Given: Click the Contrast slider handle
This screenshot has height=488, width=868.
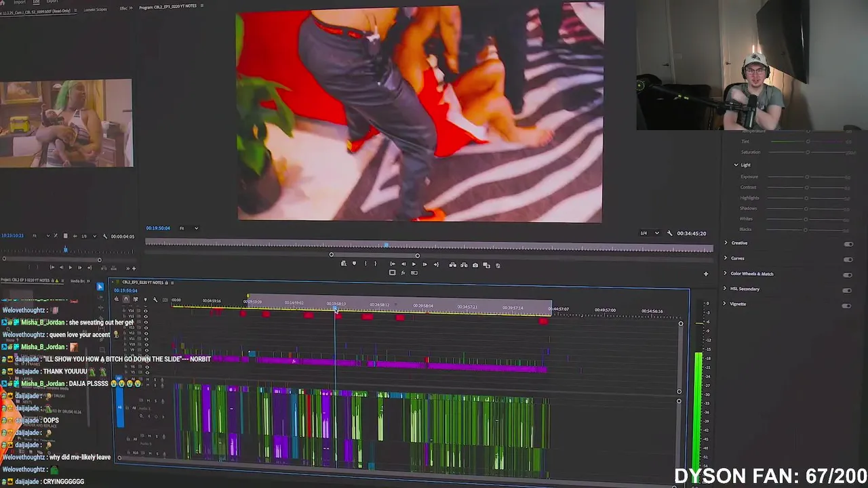Looking at the screenshot, I should click(807, 188).
